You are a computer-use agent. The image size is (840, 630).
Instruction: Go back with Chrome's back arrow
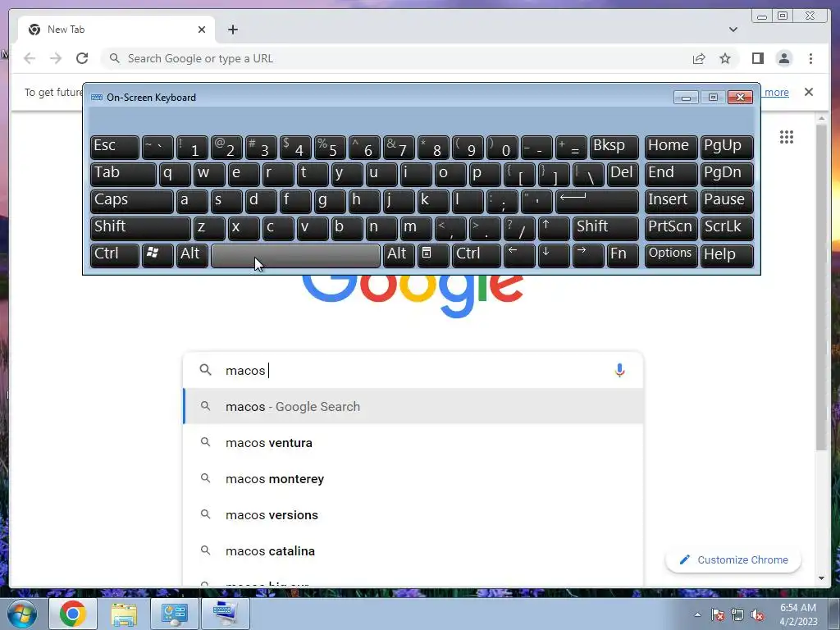pyautogui.click(x=30, y=58)
